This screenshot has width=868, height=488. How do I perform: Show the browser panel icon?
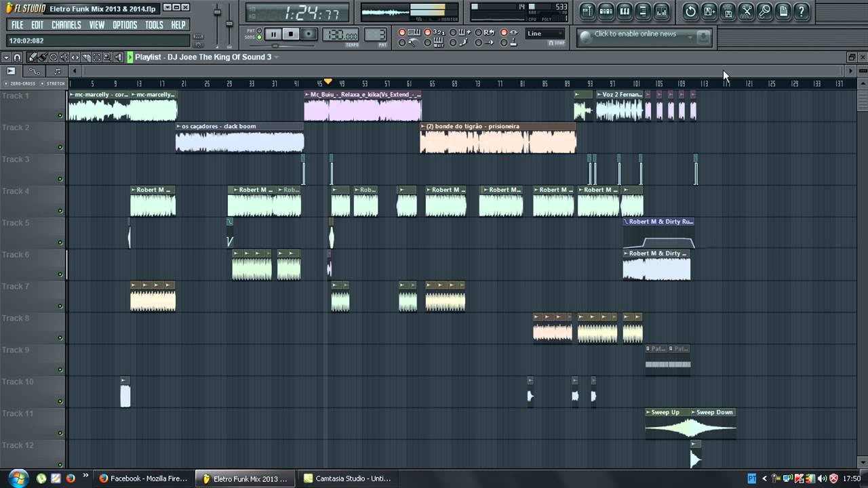(643, 11)
